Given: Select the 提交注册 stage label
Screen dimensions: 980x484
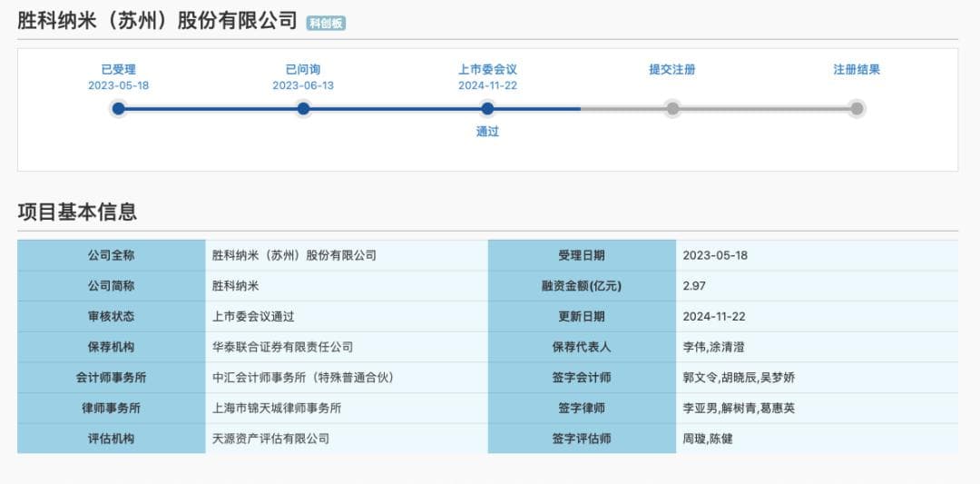Looking at the screenshot, I should [x=672, y=69].
